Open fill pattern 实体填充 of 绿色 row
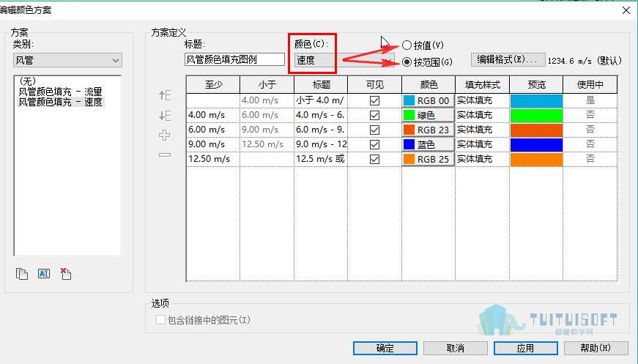Screen dimensions: 638x364 coord(482,115)
